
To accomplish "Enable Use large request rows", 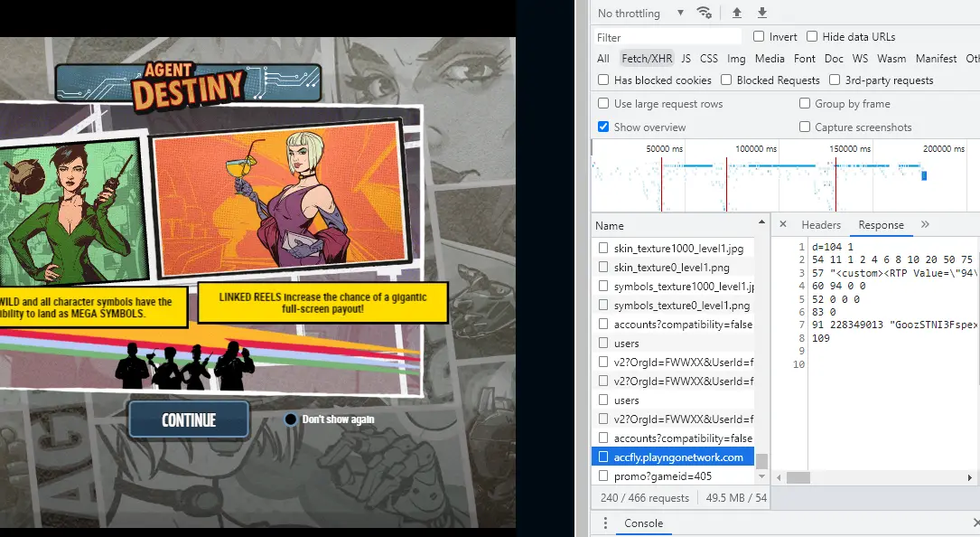I will [x=603, y=103].
